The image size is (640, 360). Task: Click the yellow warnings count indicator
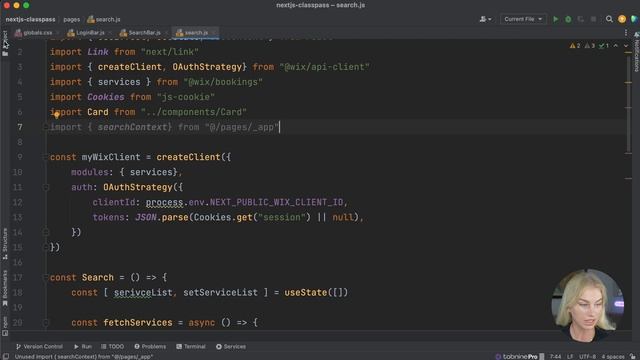[575, 46]
